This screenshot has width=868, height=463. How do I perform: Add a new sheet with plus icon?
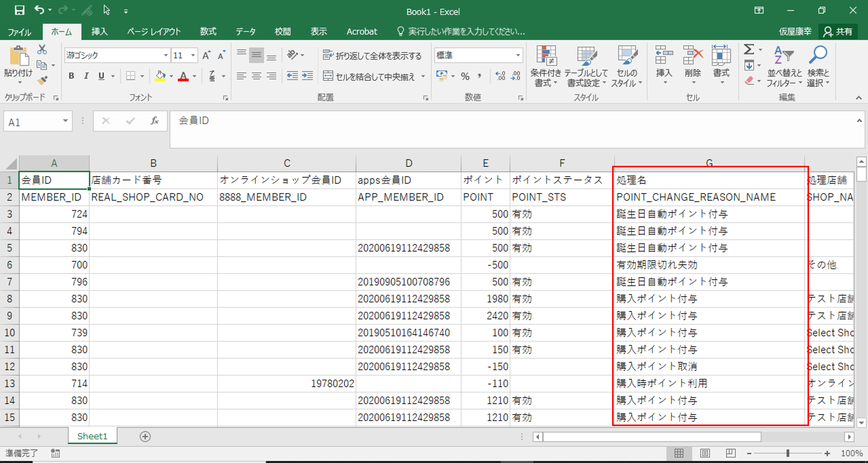coord(145,437)
